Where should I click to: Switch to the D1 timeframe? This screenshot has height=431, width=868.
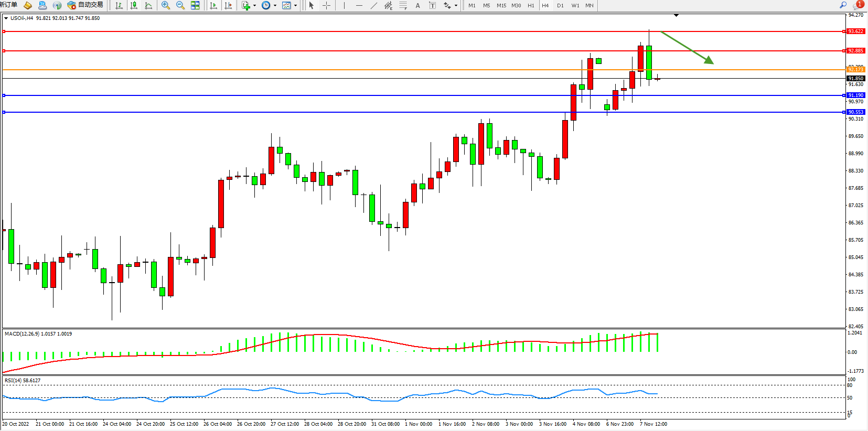coord(560,5)
